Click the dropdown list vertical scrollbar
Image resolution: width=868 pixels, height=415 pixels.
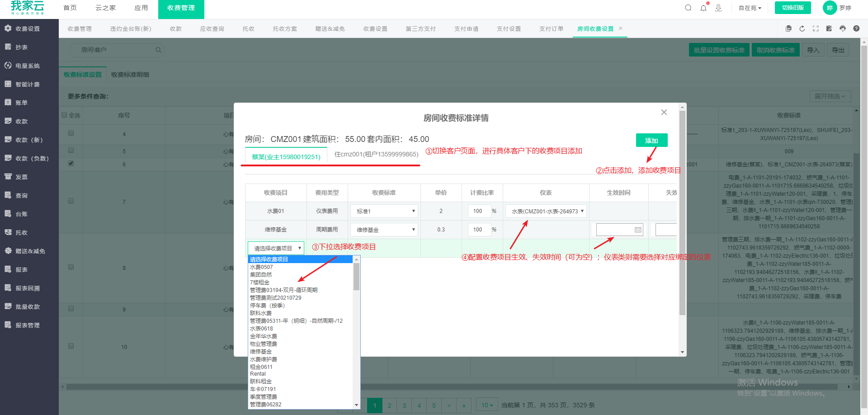click(356, 277)
